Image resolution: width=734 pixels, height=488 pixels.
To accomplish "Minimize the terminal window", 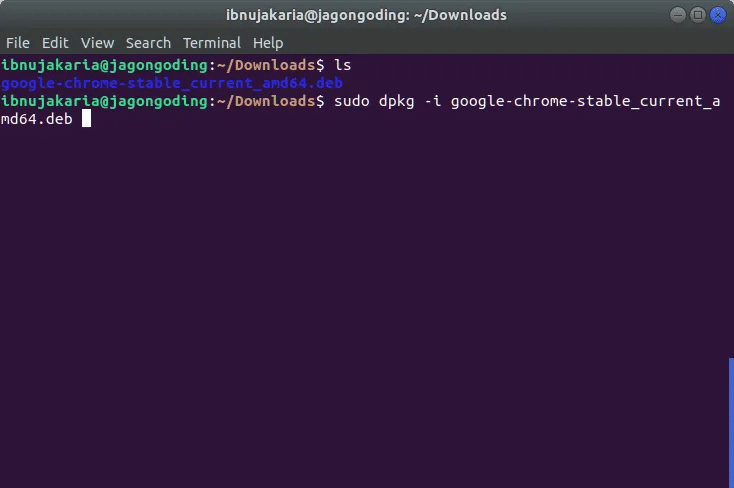I will point(677,15).
